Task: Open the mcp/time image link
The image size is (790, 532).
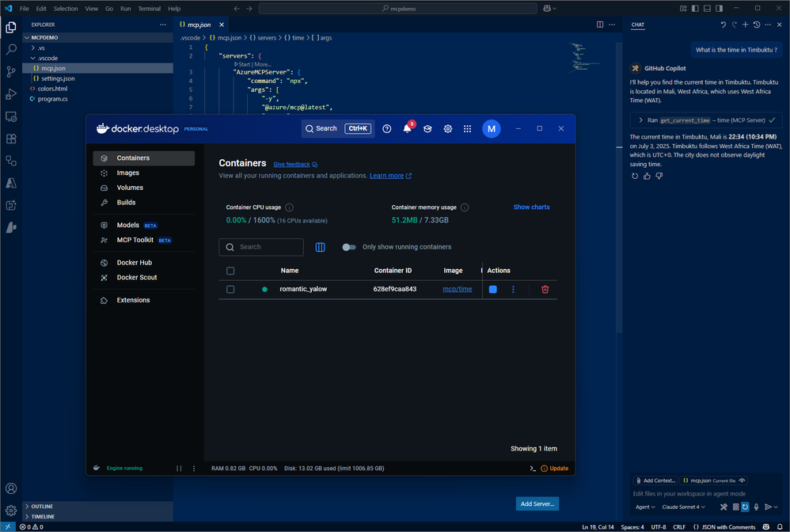Action: (x=457, y=289)
